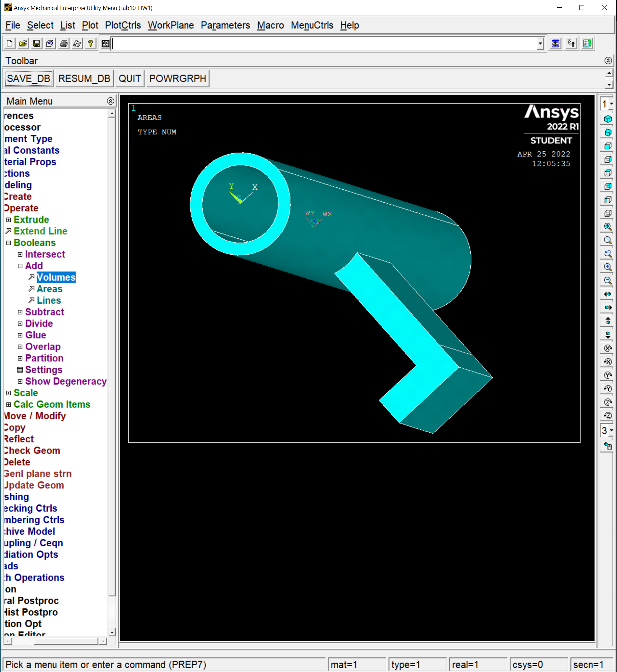Screen dimensions: 617x672
Task: Click in the command input field
Action: point(324,44)
